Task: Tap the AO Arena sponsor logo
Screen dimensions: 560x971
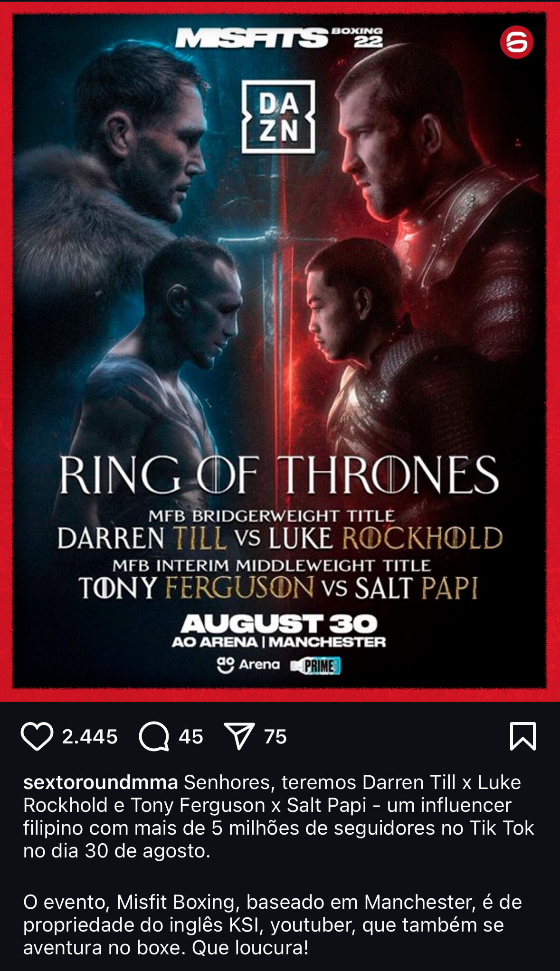Action: point(248,665)
